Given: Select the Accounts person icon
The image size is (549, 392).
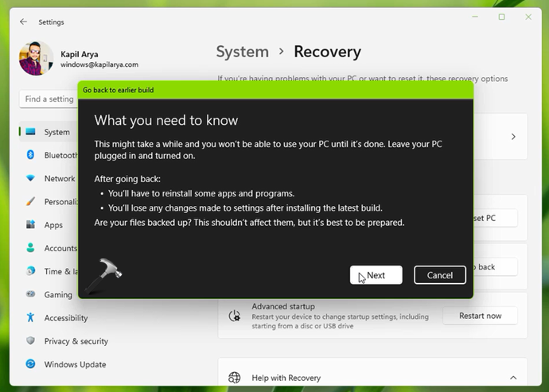Looking at the screenshot, I should click(x=31, y=248).
